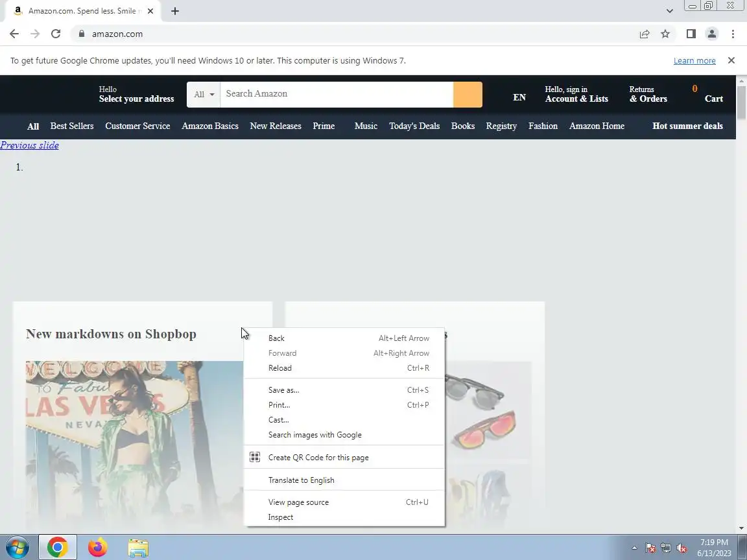Open File Explorer from the taskbar
Screen dimensions: 747x560
138,548
